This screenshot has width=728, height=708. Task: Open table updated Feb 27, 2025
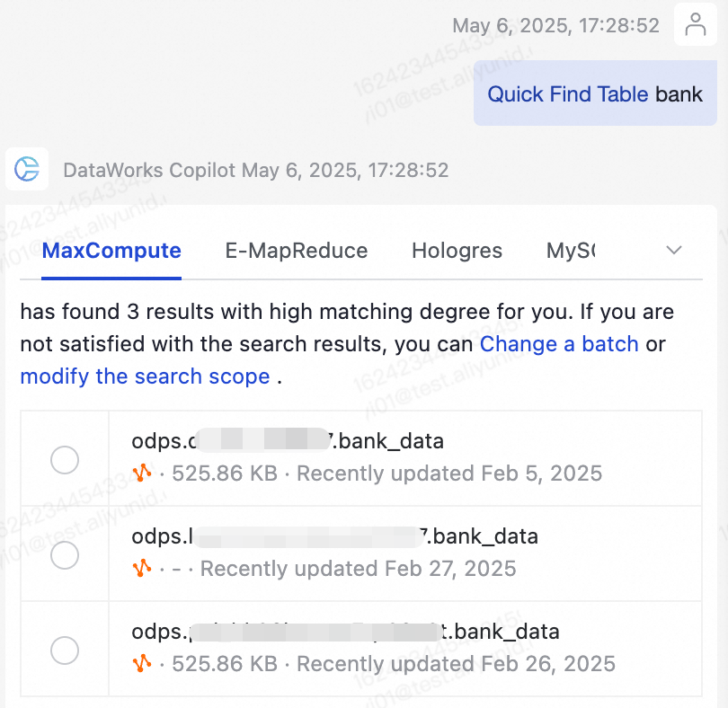(334, 537)
